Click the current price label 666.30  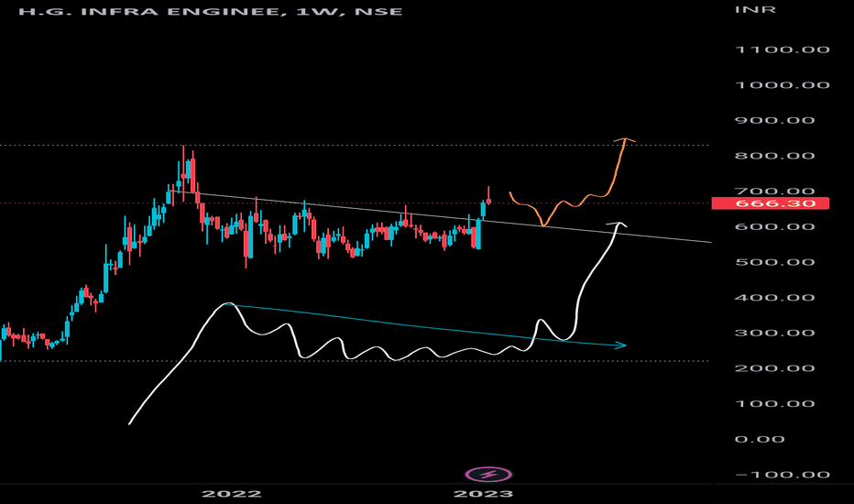point(770,203)
